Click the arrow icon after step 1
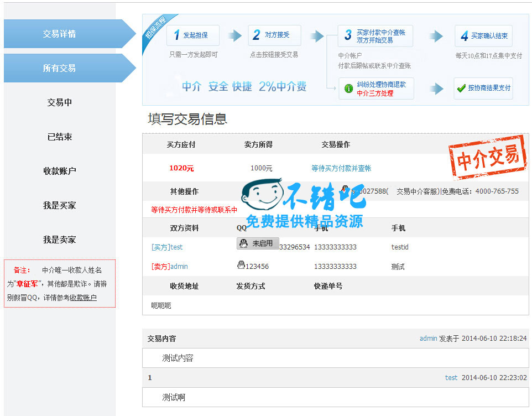This screenshot has height=416, width=532. coord(235,35)
